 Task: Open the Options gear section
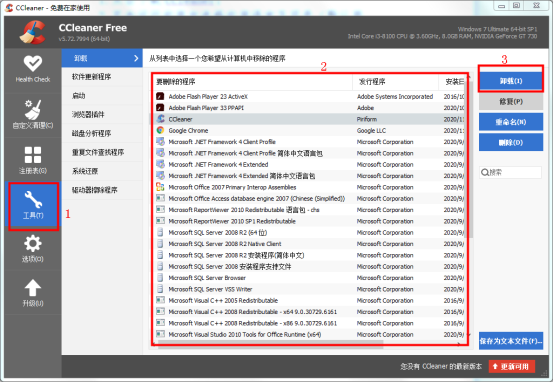click(33, 249)
